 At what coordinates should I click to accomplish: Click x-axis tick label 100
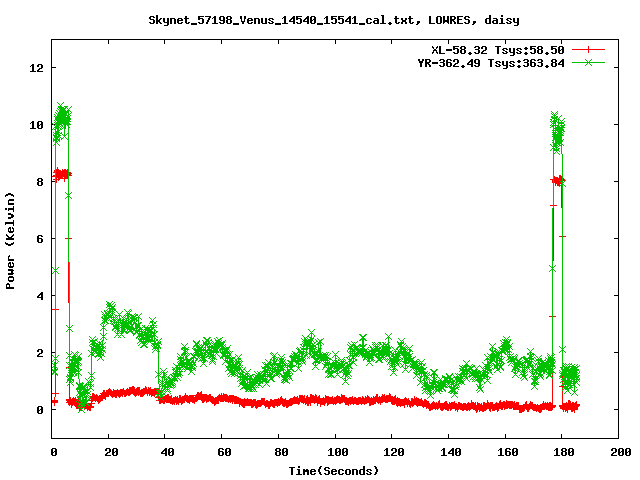(338, 452)
